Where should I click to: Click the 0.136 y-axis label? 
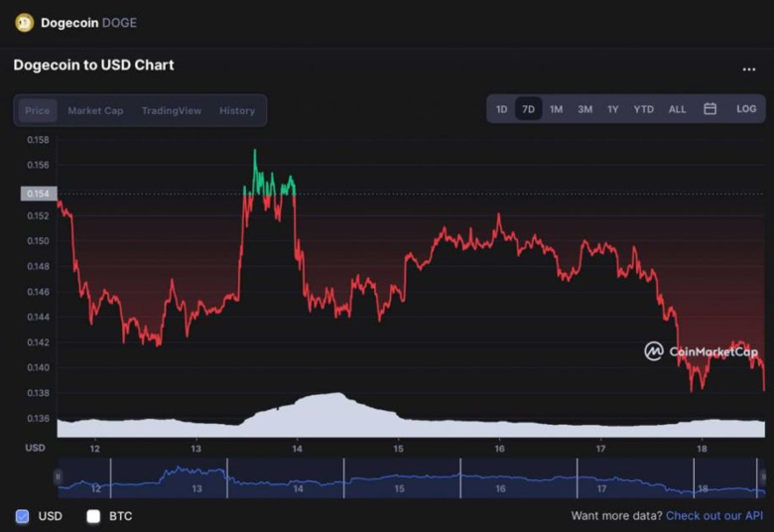(x=38, y=419)
